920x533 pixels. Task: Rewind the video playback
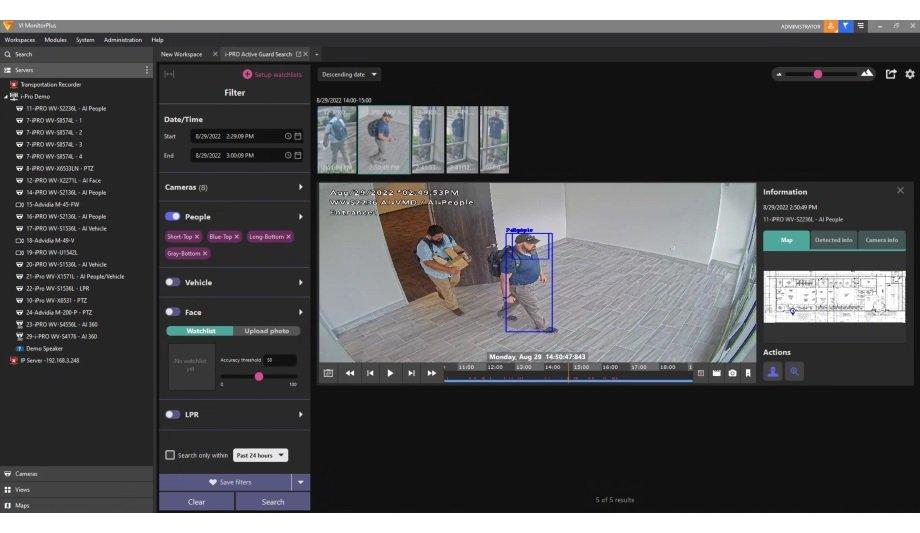(350, 373)
